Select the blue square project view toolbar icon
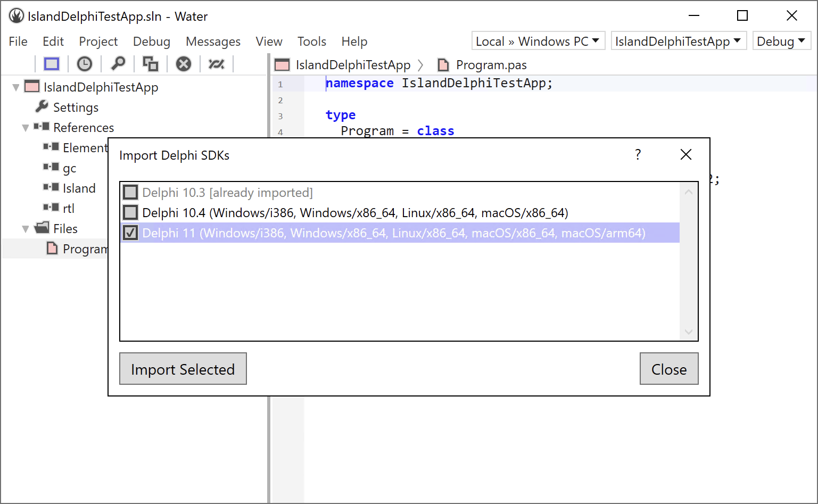 [51, 63]
